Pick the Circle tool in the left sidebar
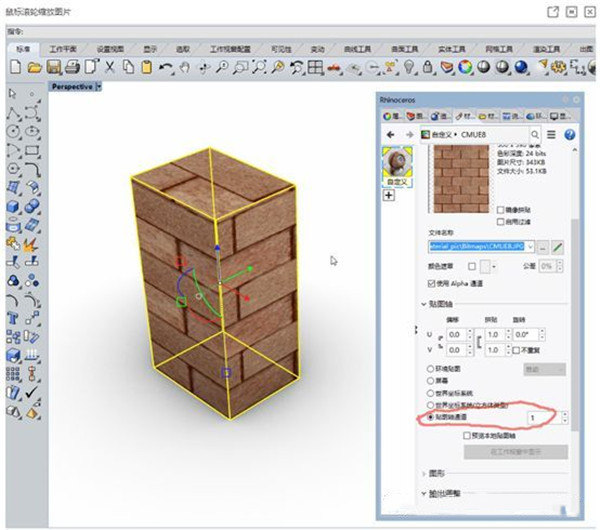 13,131
